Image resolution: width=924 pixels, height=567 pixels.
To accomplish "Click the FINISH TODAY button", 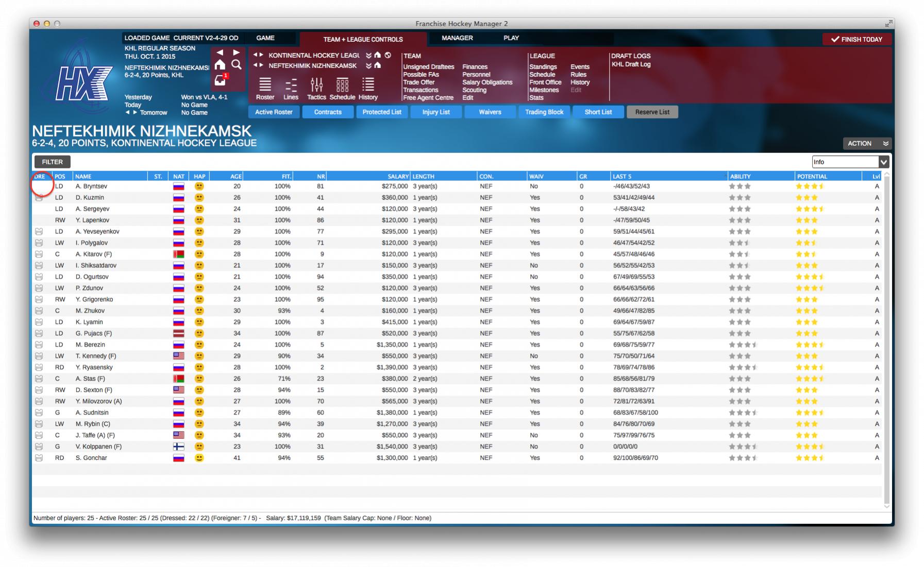I will pyautogui.click(x=856, y=40).
